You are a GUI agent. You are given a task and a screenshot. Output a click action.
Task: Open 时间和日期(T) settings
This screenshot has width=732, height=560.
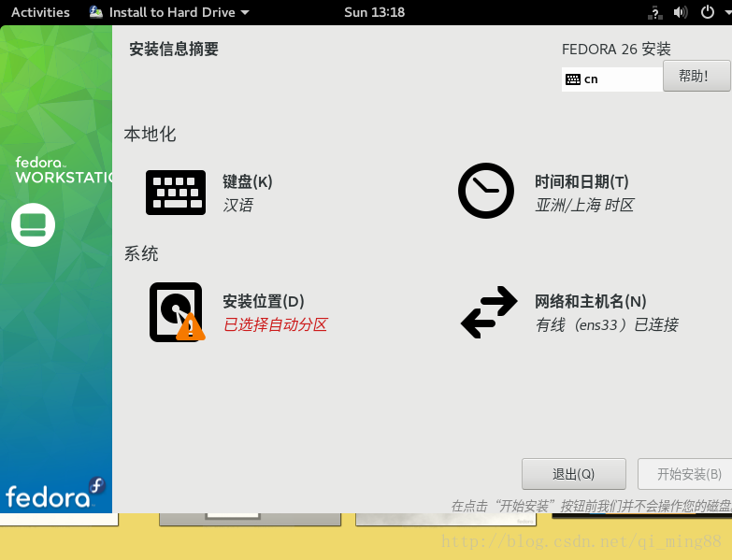[581, 181]
